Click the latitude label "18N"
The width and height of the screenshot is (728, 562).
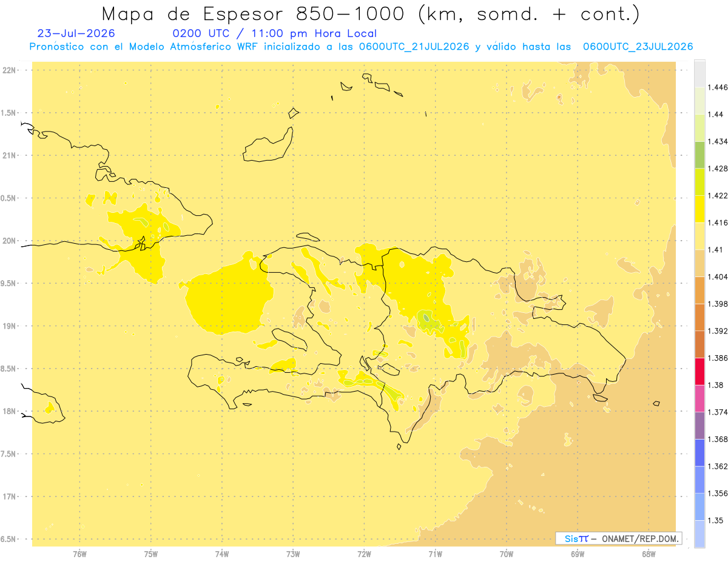point(10,412)
